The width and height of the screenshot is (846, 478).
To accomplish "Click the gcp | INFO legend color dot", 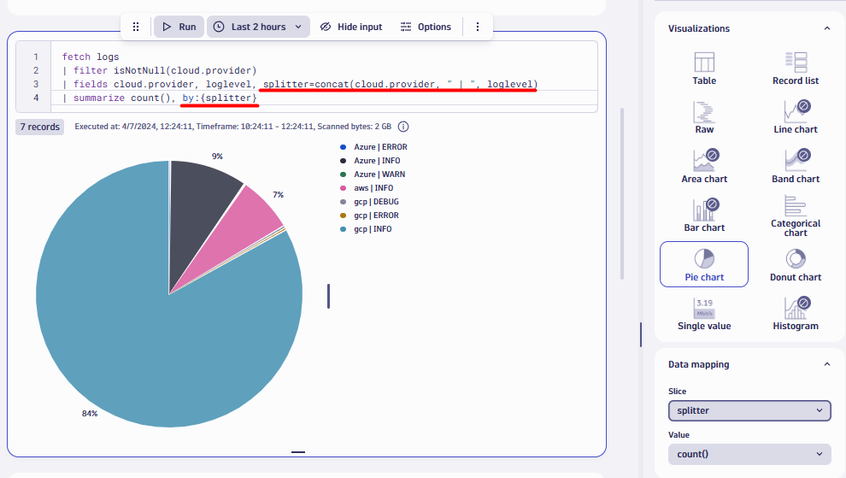I will (344, 229).
